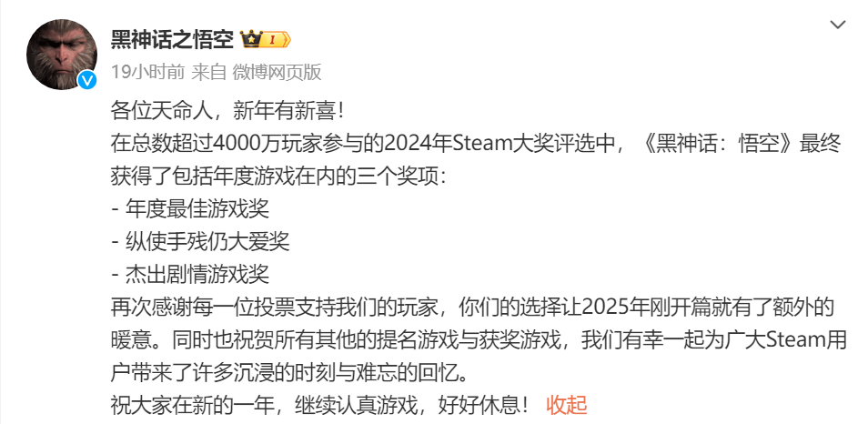Click the 来自 label before the source
Screen dimensions: 868x424
(208, 72)
